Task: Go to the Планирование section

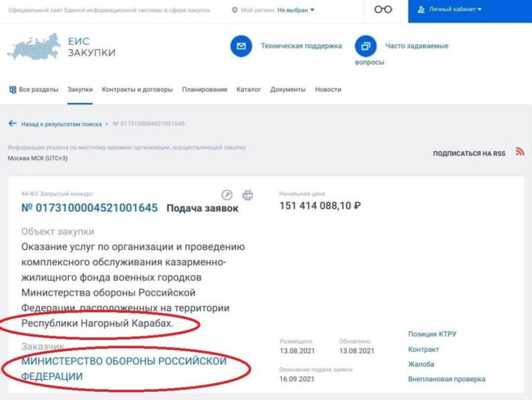Action: pos(204,89)
